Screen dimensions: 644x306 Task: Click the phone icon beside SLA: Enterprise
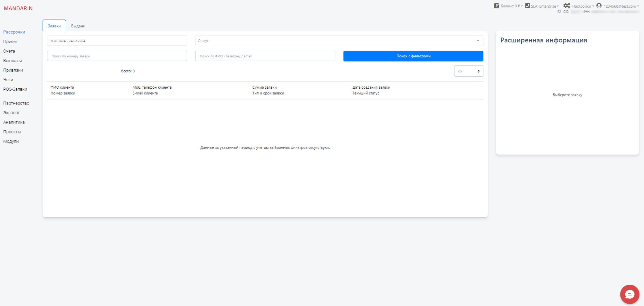(527, 6)
